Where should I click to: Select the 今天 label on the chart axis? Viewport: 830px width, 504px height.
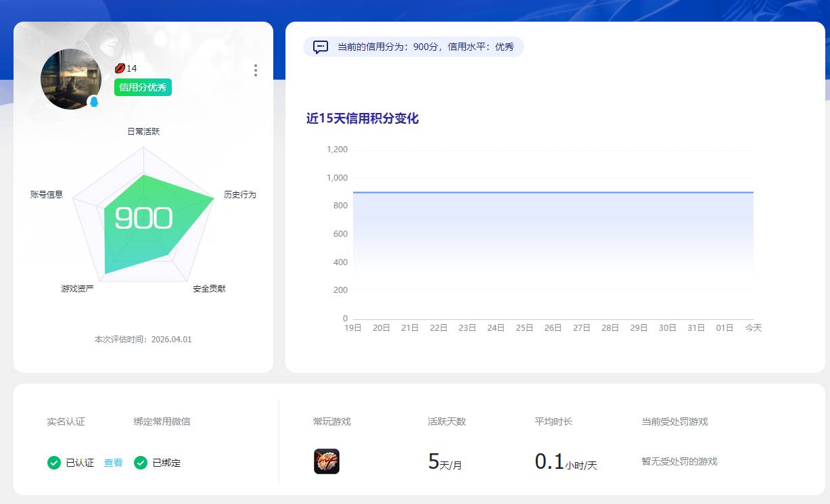click(754, 327)
